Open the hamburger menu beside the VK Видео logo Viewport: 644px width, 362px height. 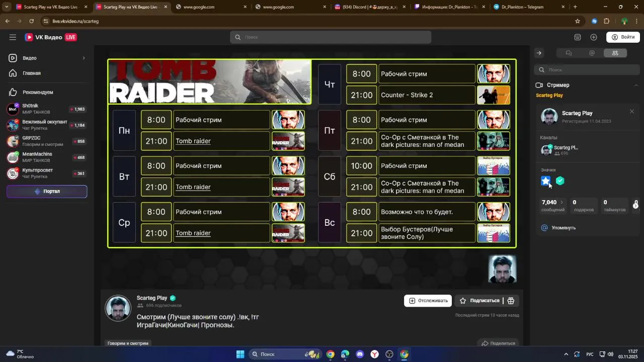coord(13,37)
